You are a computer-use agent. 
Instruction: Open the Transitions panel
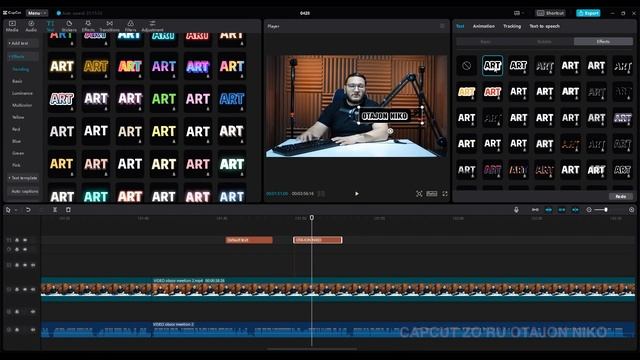(109, 26)
